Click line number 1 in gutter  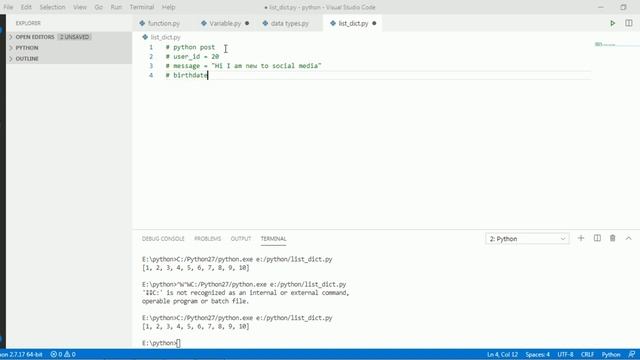[151, 47]
